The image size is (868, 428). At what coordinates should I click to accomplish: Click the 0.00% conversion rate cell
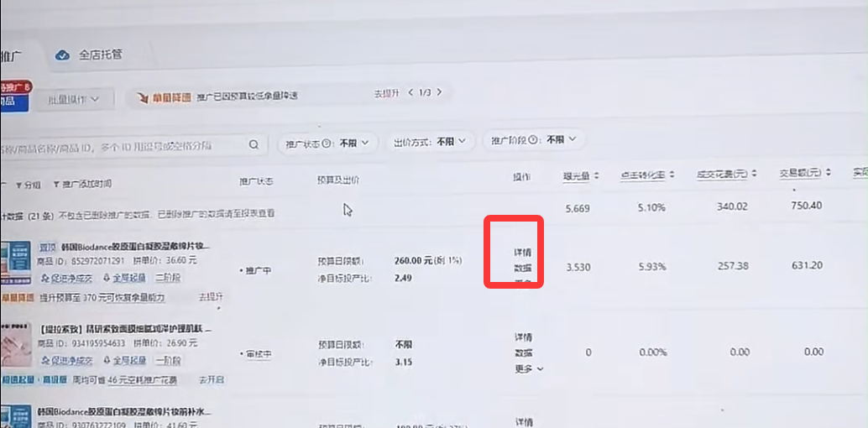(x=653, y=352)
